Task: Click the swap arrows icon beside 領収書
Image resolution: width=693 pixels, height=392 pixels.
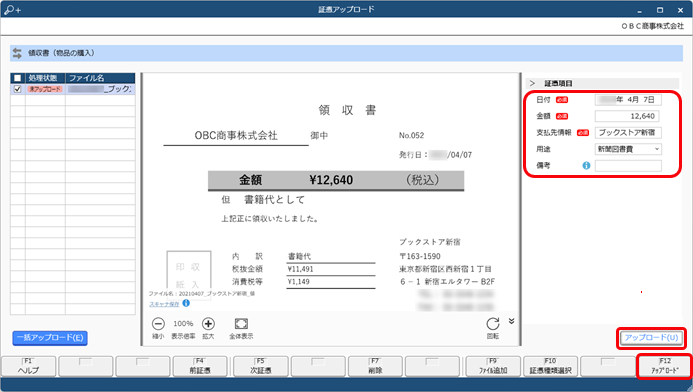Action: click(17, 53)
